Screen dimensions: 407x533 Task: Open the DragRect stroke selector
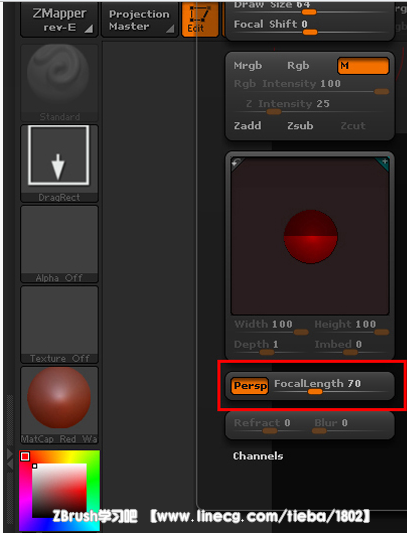[x=59, y=163]
